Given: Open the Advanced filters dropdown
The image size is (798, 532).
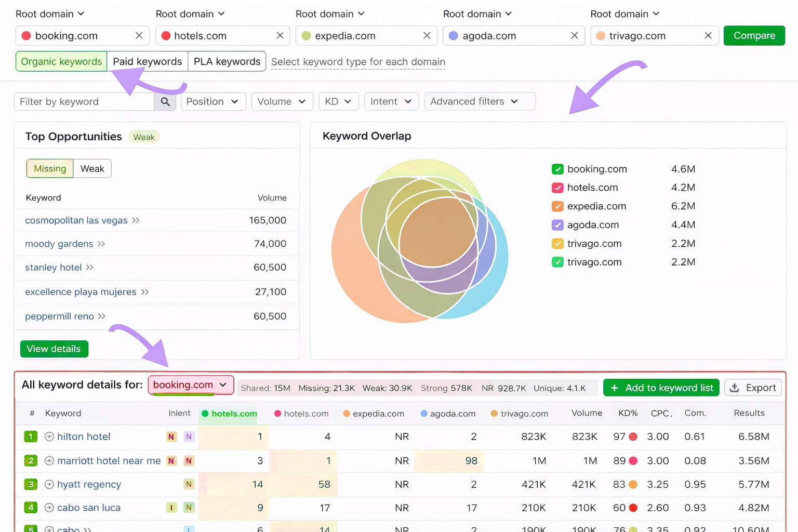Looking at the screenshot, I should click(x=479, y=101).
